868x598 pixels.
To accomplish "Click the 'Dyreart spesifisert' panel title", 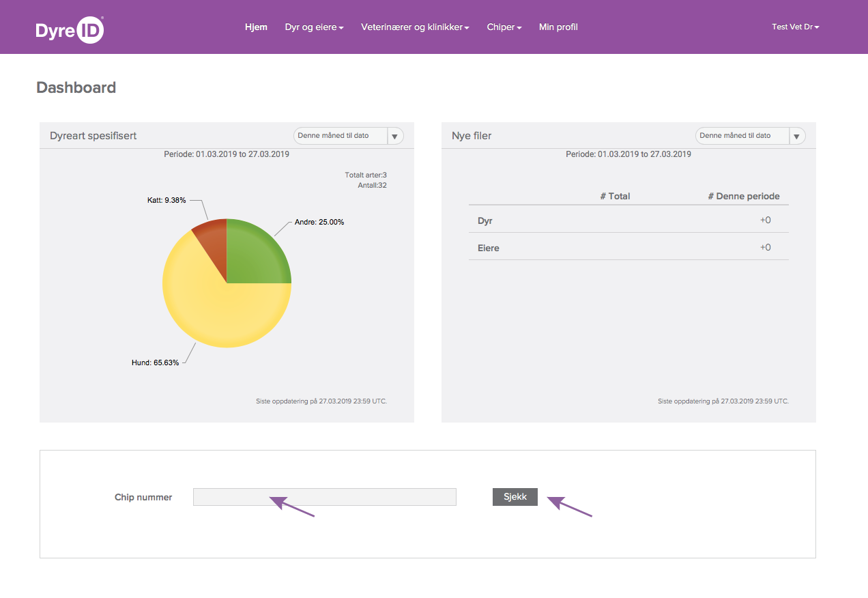I will pos(93,136).
